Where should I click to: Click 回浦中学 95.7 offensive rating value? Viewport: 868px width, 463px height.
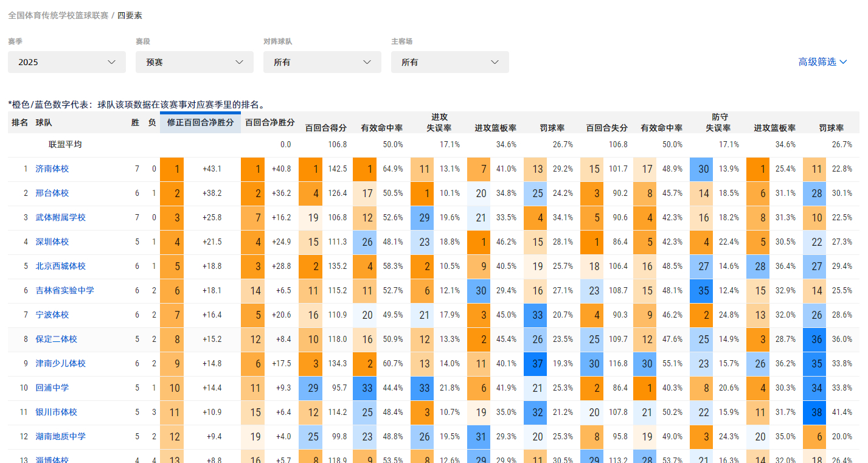[339, 388]
